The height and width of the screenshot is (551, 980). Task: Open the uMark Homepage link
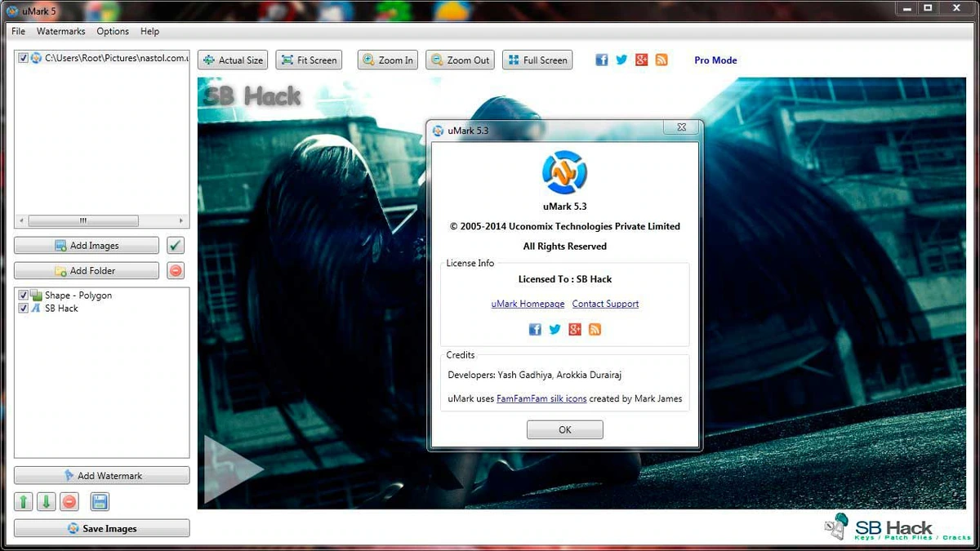pyautogui.click(x=528, y=304)
